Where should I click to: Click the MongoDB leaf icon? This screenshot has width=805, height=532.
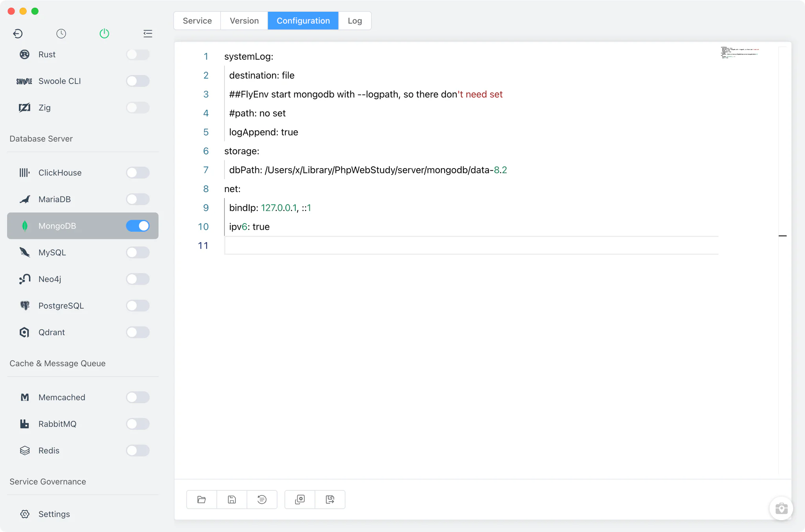[25, 226]
